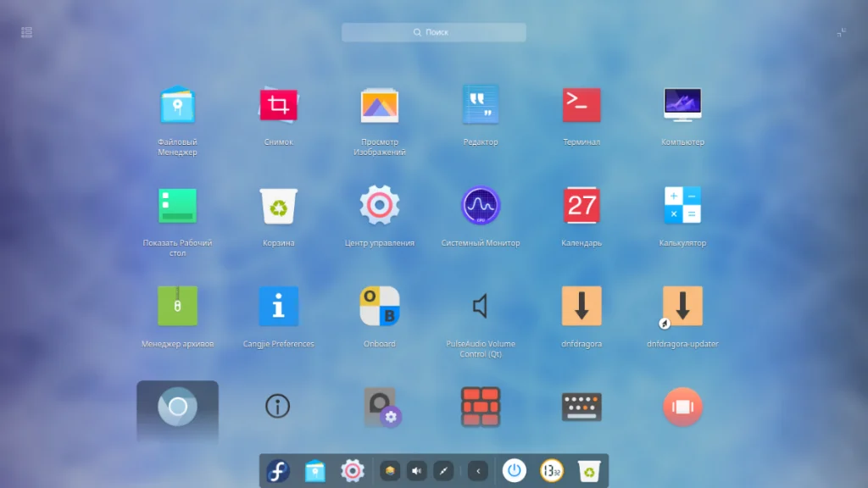Open Системный Монитор app
Screen dimensions: 868x488
tap(481, 205)
